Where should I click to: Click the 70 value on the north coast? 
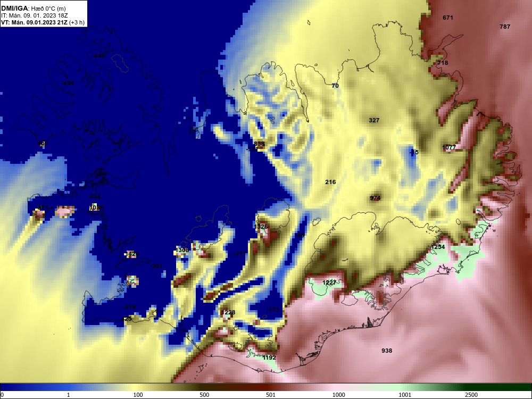coord(335,86)
